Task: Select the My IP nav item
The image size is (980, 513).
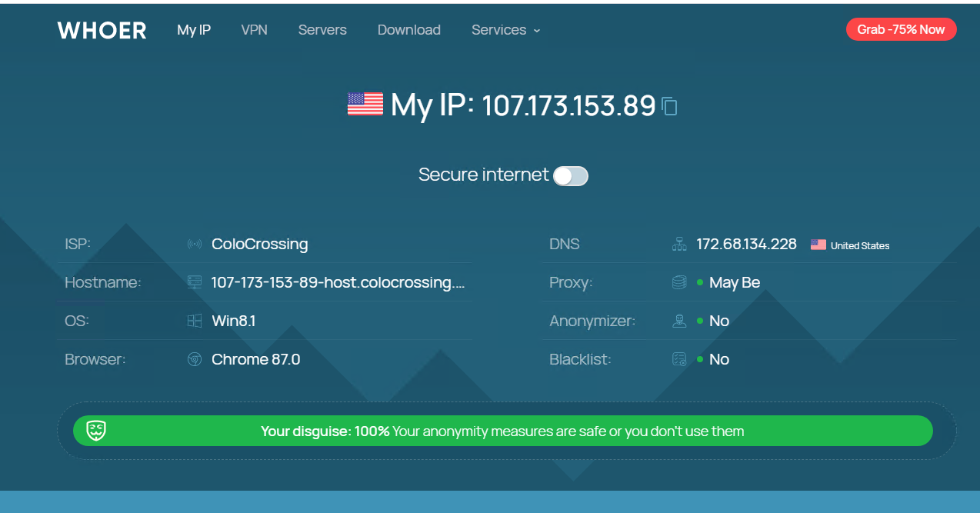Action: tap(194, 30)
